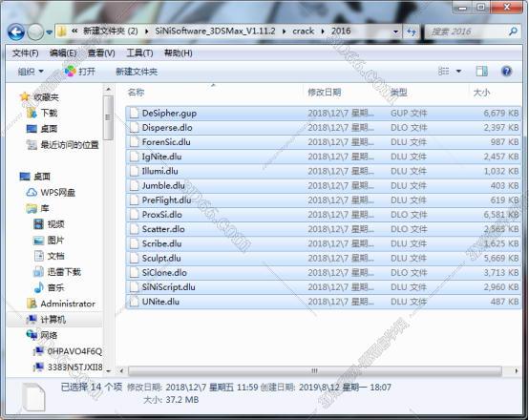529x420 pixels.
Task: Click Sculpt.dlu file icon
Action: click(135, 258)
